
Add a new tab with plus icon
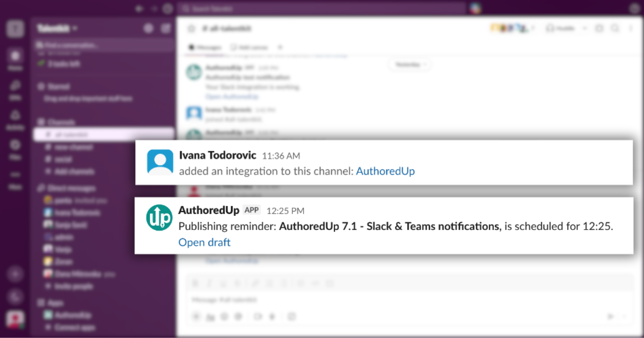coord(280,47)
